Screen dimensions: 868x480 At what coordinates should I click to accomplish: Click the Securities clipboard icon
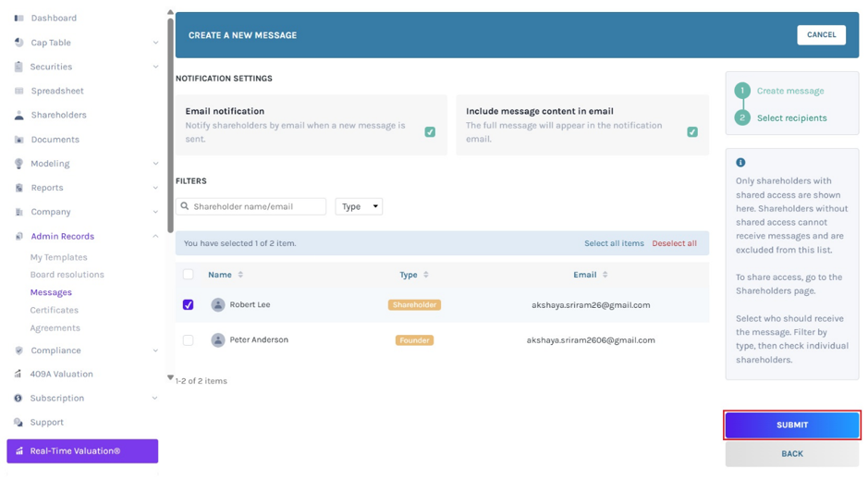(x=18, y=67)
